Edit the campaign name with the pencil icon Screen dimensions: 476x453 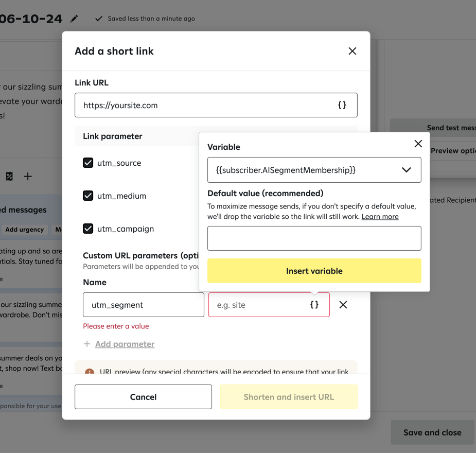click(x=74, y=19)
